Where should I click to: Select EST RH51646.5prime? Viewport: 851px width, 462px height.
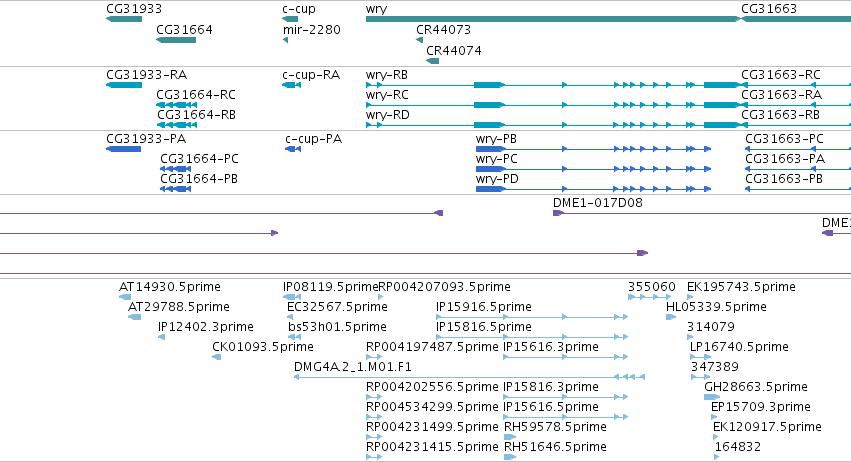[555, 448]
